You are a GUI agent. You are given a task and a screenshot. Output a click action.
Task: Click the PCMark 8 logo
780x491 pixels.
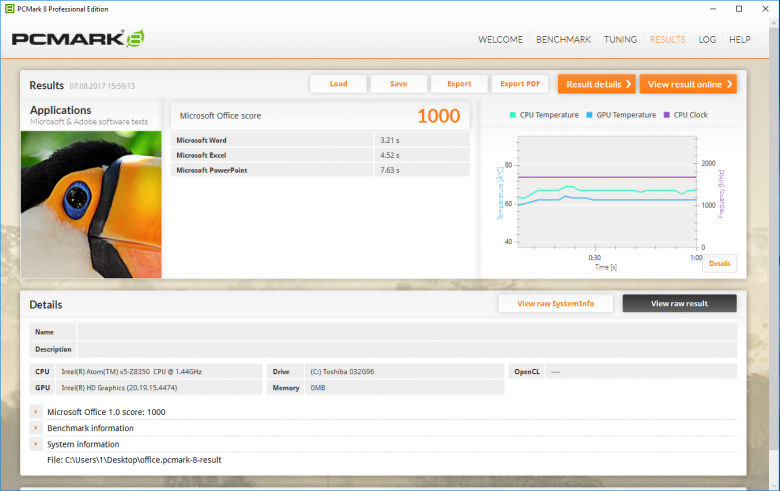click(x=78, y=39)
